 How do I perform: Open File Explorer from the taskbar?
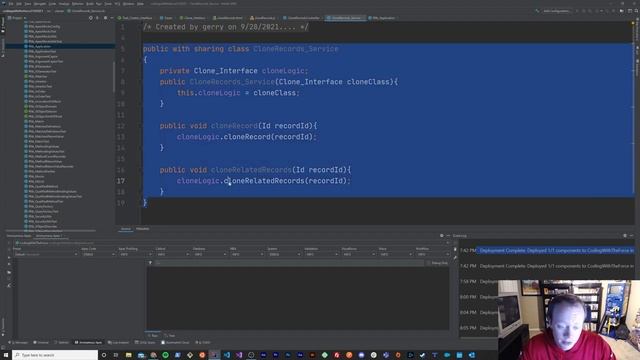(129, 355)
